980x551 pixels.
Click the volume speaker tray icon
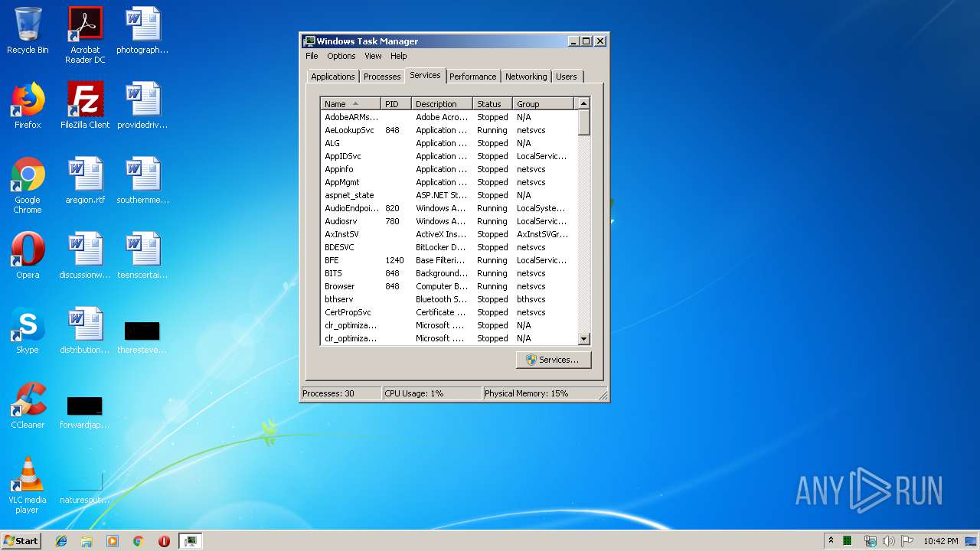(888, 541)
